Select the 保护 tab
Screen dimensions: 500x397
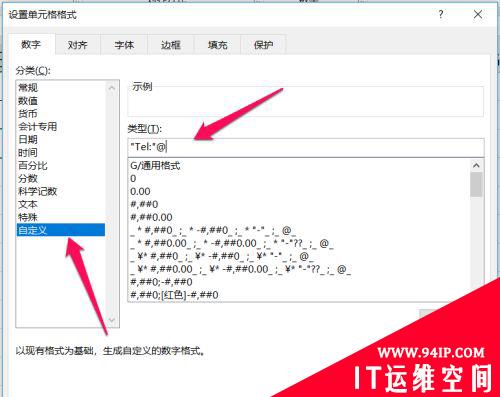tap(263, 45)
